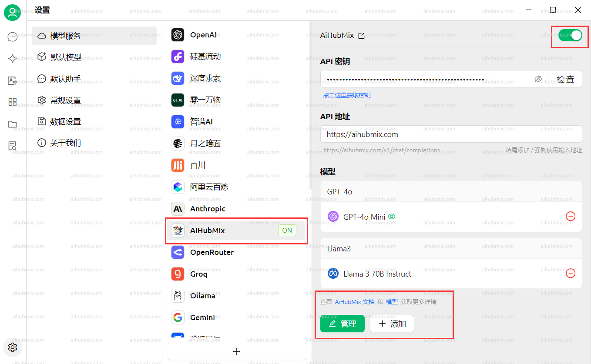The image size is (591, 364).
Task: Open the AiHubMix 文档 link
Action: pyautogui.click(x=354, y=301)
